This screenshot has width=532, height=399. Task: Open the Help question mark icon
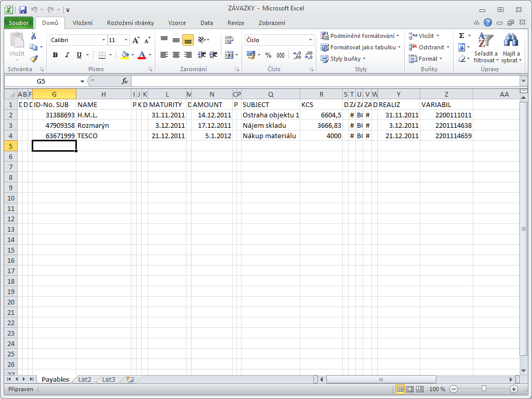(488, 23)
